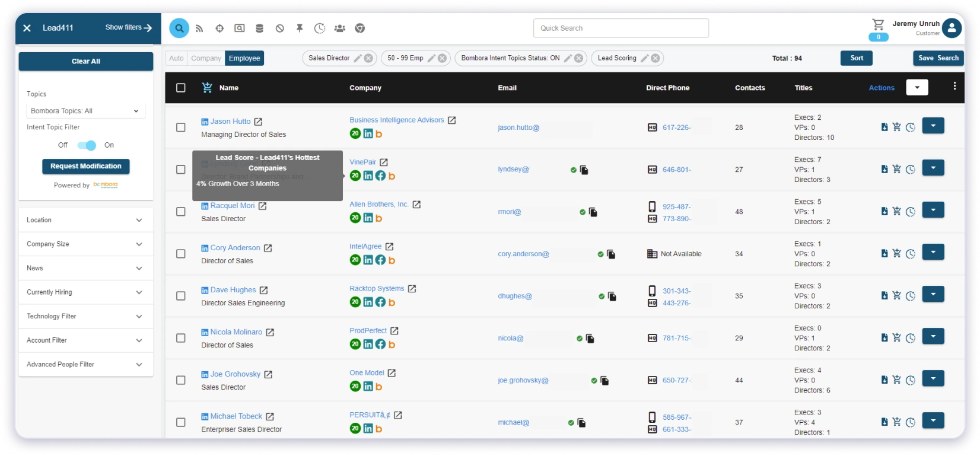The height and width of the screenshot is (456, 980).
Task: Select the Auto tab
Action: (176, 58)
